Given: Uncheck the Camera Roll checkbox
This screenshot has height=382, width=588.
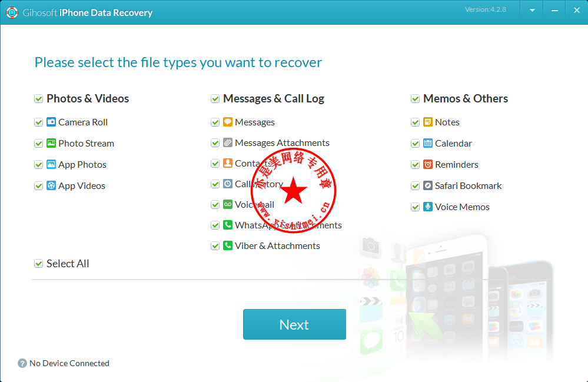Looking at the screenshot, I should (39, 122).
